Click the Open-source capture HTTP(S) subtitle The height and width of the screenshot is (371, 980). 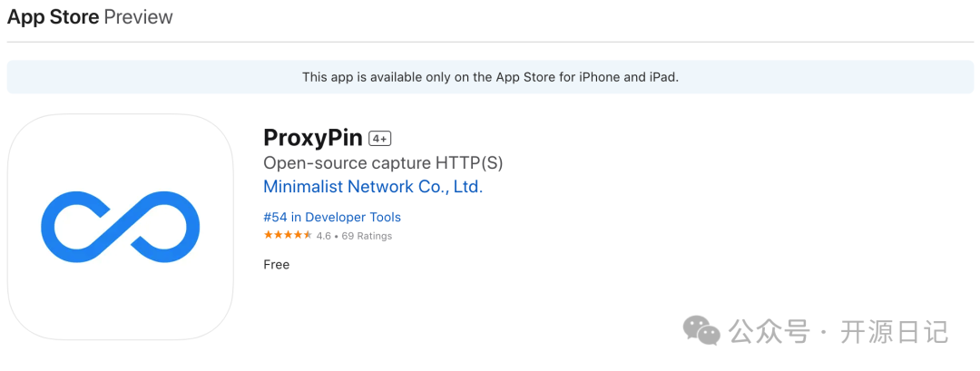tap(382, 163)
